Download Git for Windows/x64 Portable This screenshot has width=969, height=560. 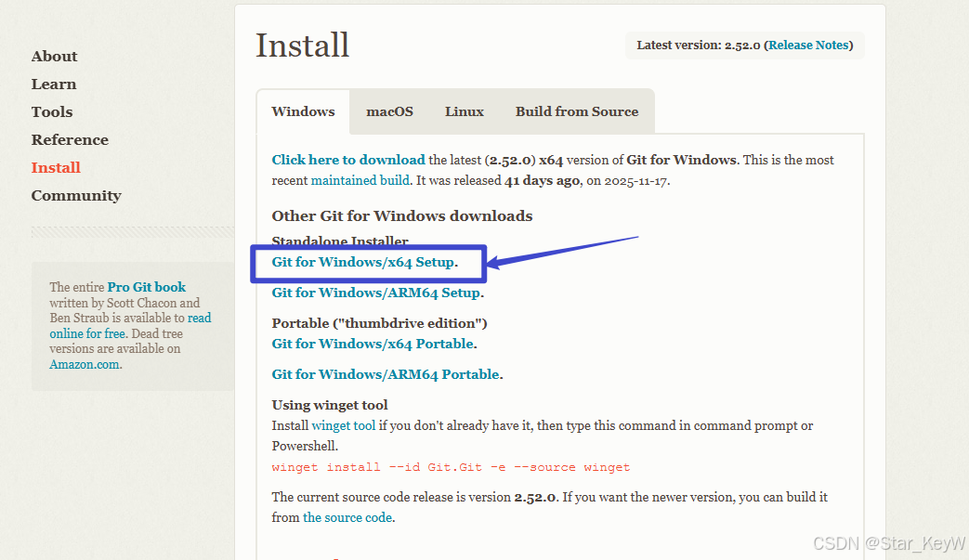coord(373,344)
